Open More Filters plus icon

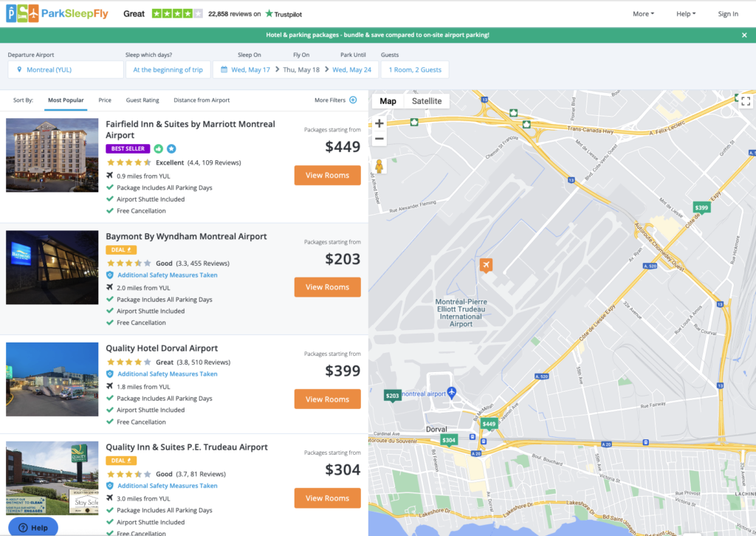click(x=353, y=100)
